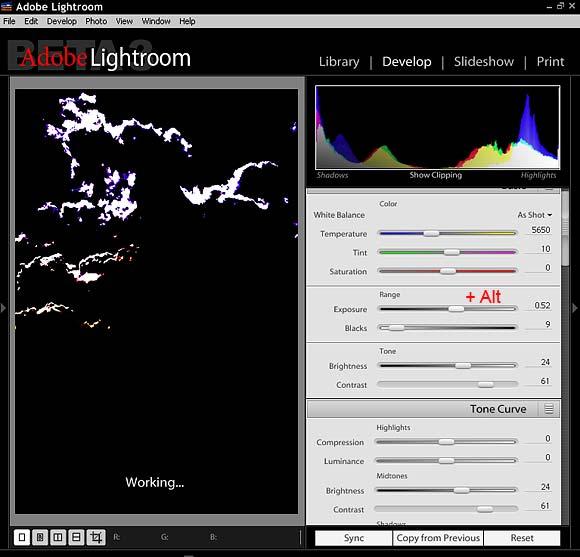Click the Sync button
Viewport: 580px width, 557px height.
pos(354,538)
